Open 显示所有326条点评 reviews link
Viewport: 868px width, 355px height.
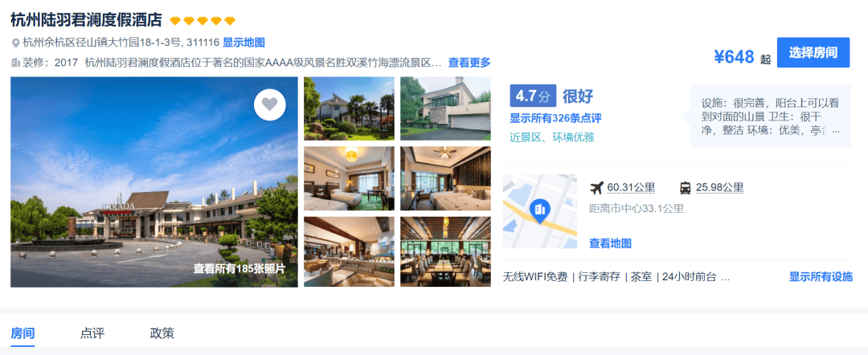click(x=555, y=118)
